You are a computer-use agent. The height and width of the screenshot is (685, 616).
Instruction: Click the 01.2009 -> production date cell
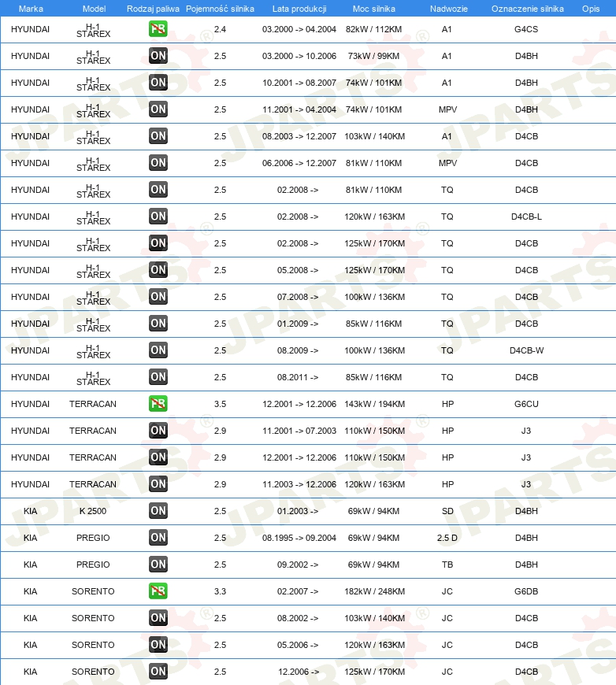click(x=298, y=324)
